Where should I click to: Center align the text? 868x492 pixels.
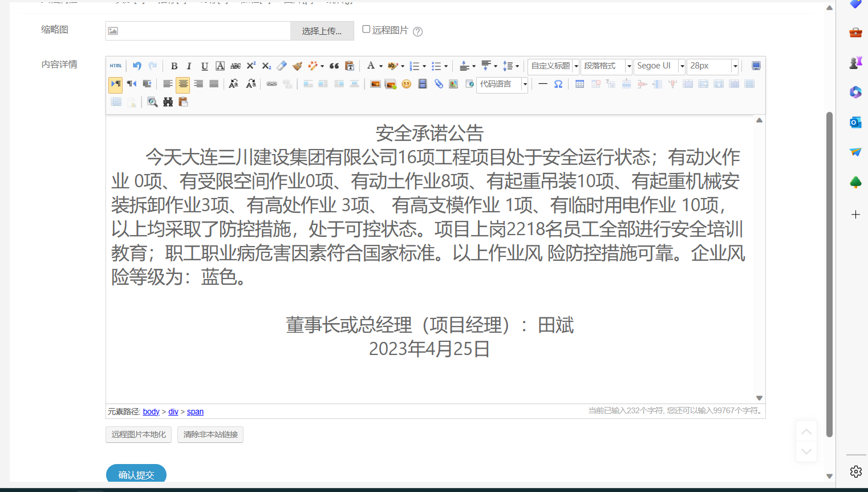(x=183, y=84)
